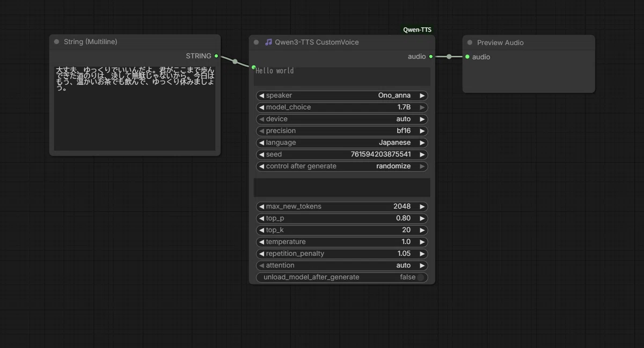
Task: Click the max_new_tokens value 2048
Action: (402, 206)
